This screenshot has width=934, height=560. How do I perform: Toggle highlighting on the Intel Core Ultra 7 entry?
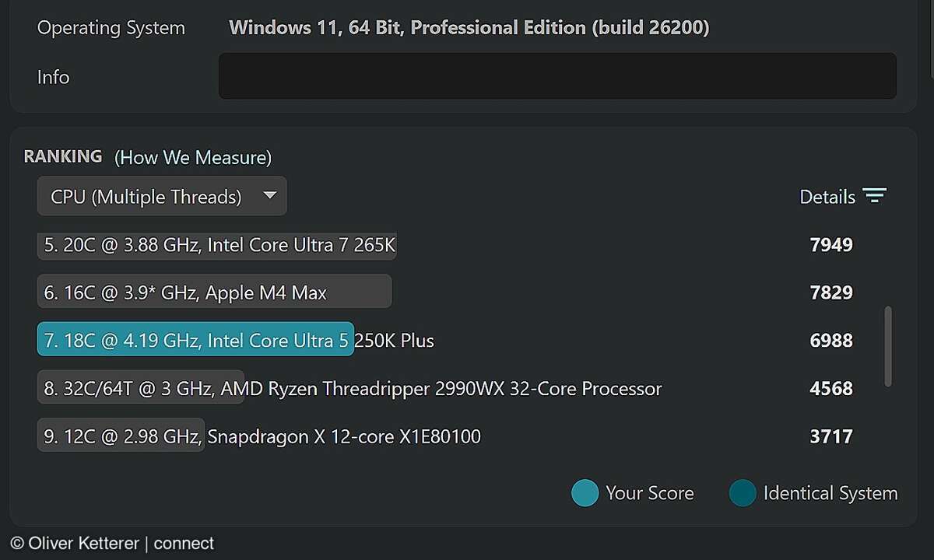coord(217,244)
